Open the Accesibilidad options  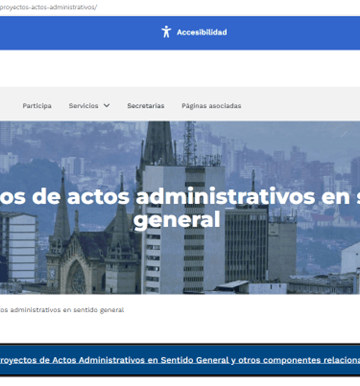202,32
